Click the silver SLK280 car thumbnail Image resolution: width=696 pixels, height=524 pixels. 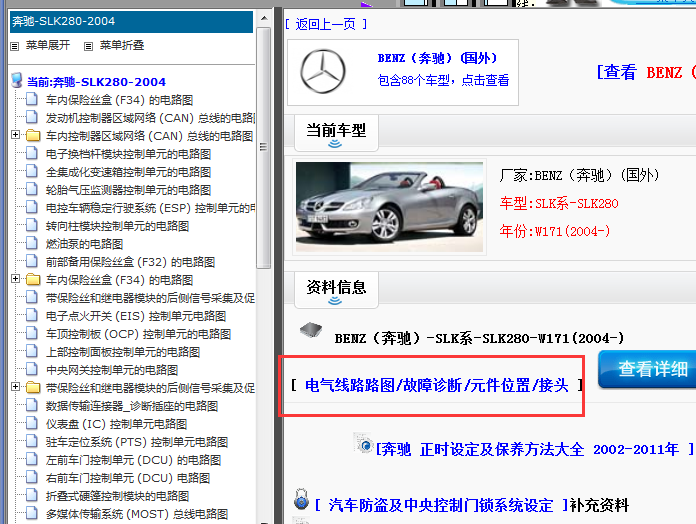click(x=389, y=207)
